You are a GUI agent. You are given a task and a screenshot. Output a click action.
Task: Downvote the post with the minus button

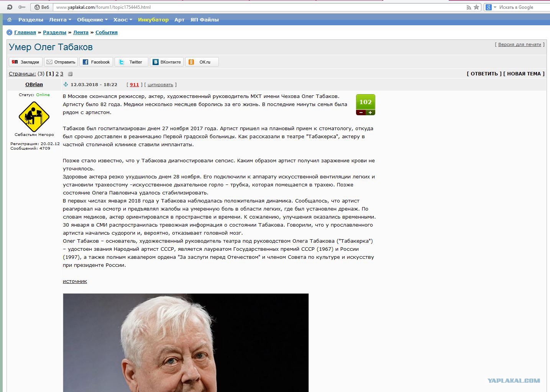(361, 113)
